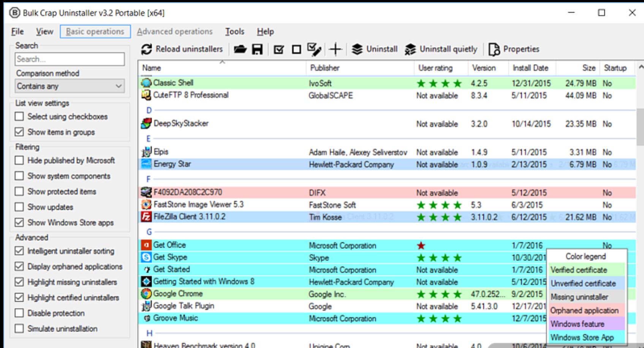Toggle Highlight certified uninstallers

[19, 297]
